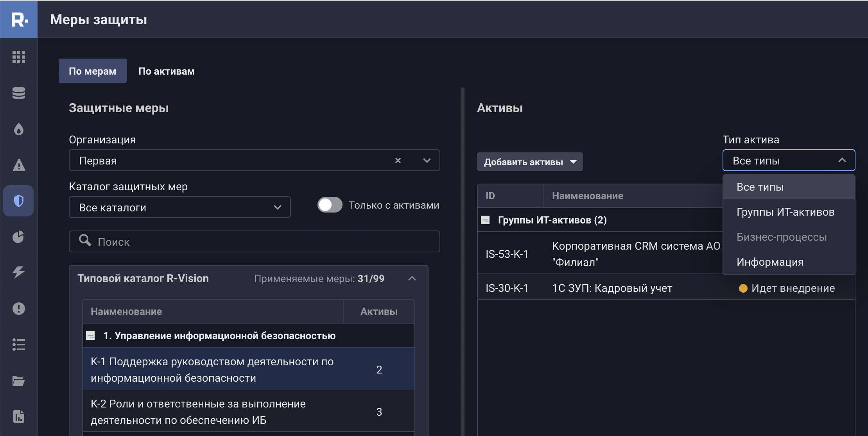This screenshot has width=868, height=436.
Task: Click the 'Добавить активы' button
Action: (x=529, y=162)
